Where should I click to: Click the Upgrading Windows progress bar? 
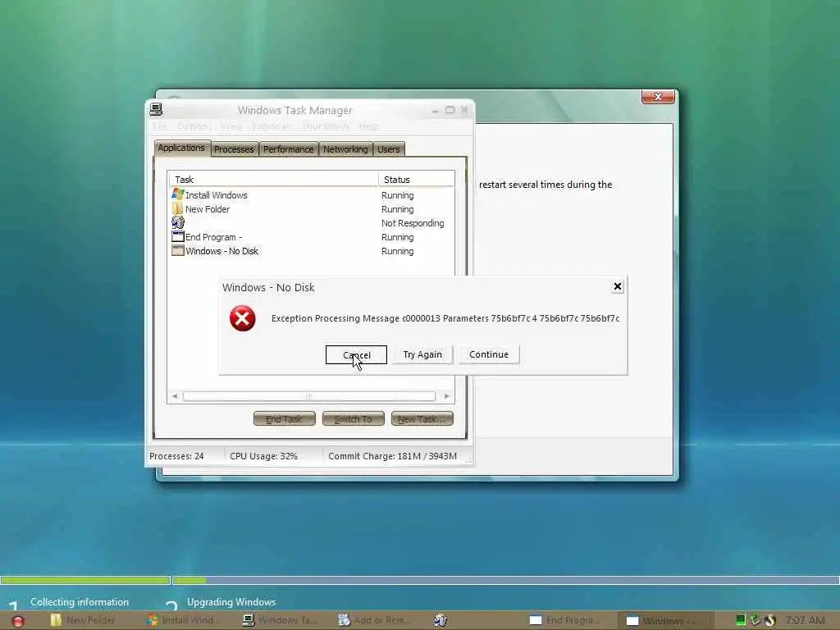click(505, 580)
